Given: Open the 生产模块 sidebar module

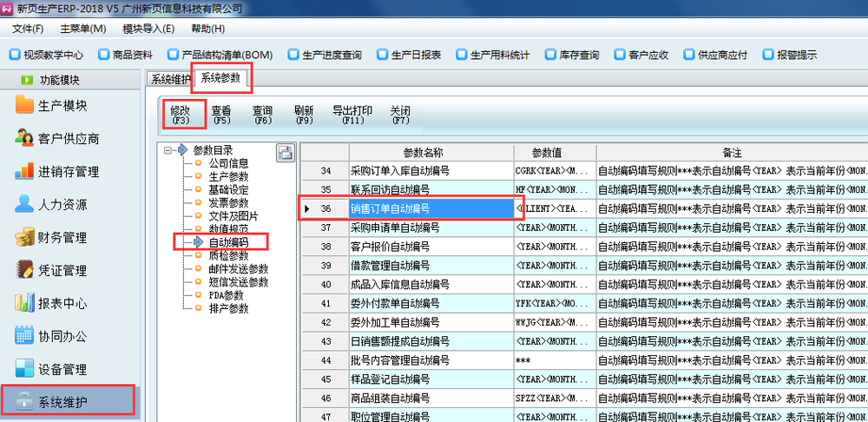Looking at the screenshot, I should pyautogui.click(x=62, y=106).
